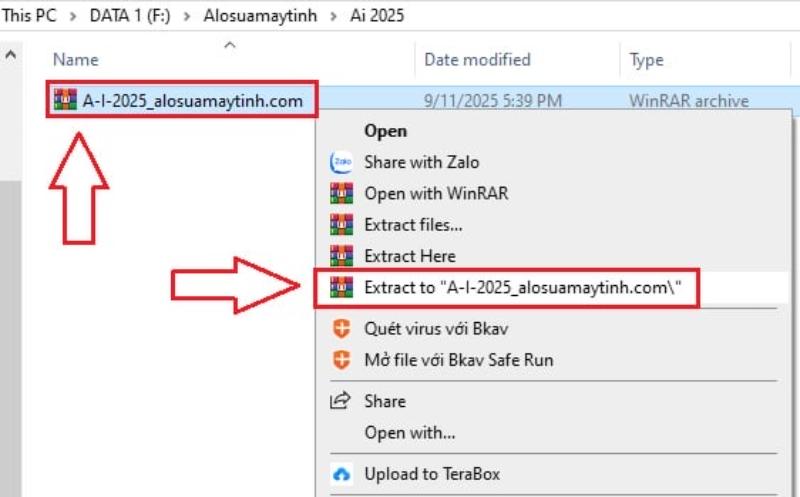Image resolution: width=800 pixels, height=497 pixels.
Task: Click the archive icon of A-I-2025_alosuamaytinh.com file
Action: click(x=65, y=101)
